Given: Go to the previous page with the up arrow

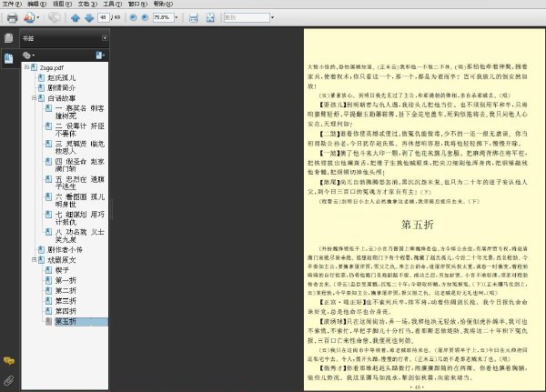Looking at the screenshot, I should click(76, 17).
